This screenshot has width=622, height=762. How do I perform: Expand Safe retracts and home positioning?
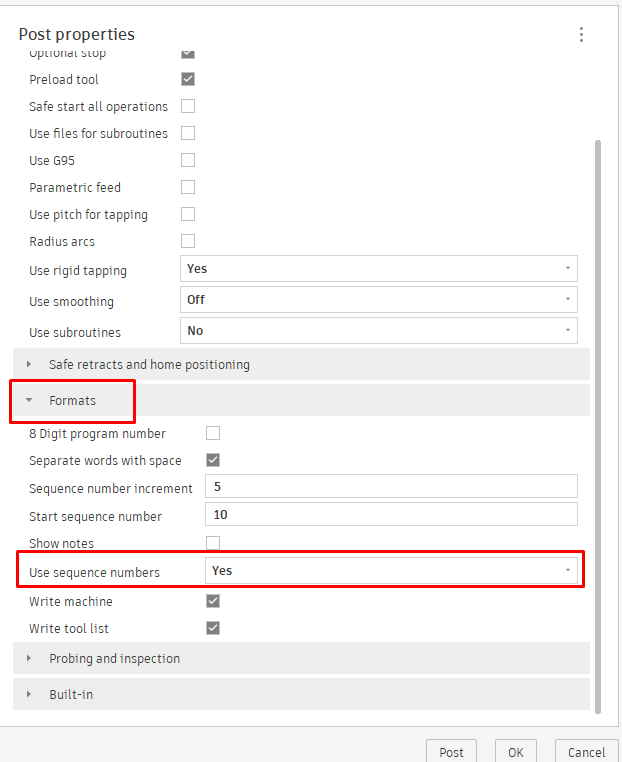pyautogui.click(x=150, y=365)
